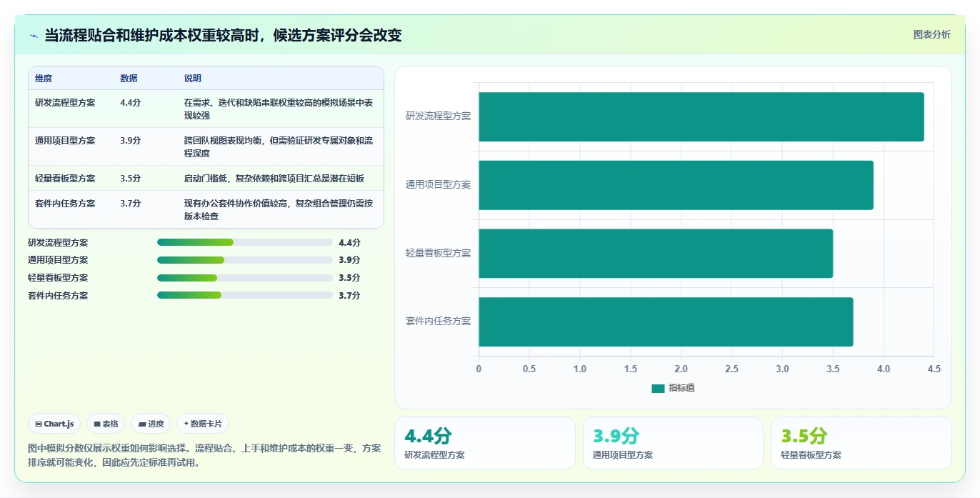Click the 通用项目型方案 bar in the chart
Screen dimensions: 980x498
(x=676, y=185)
